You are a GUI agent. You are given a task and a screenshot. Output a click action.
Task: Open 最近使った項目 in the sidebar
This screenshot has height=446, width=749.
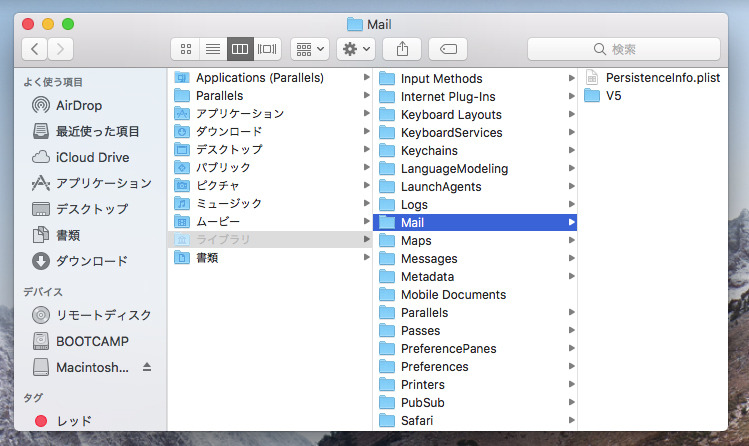pos(91,131)
